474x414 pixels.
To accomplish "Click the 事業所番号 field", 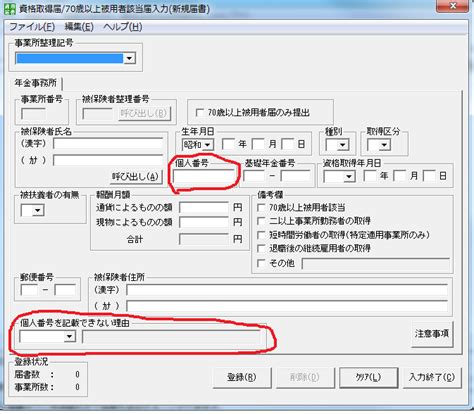I will (33, 114).
